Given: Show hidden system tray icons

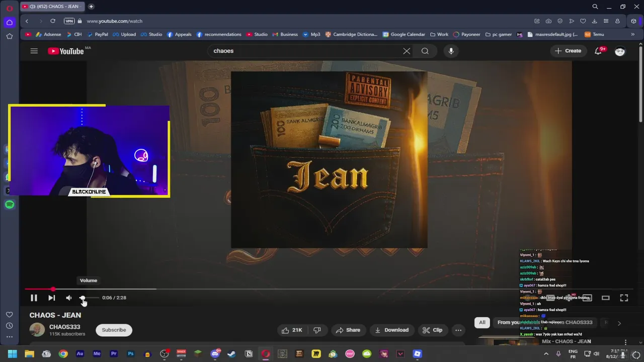Looking at the screenshot, I should click(546, 354).
